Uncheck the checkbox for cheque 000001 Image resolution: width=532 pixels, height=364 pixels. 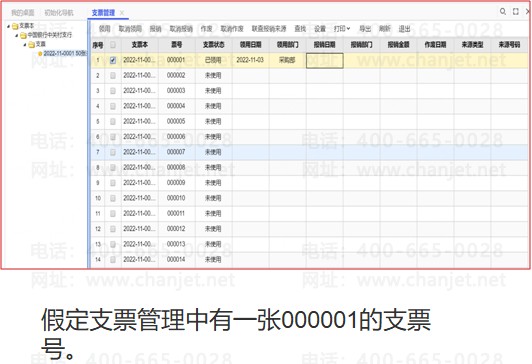(x=113, y=60)
